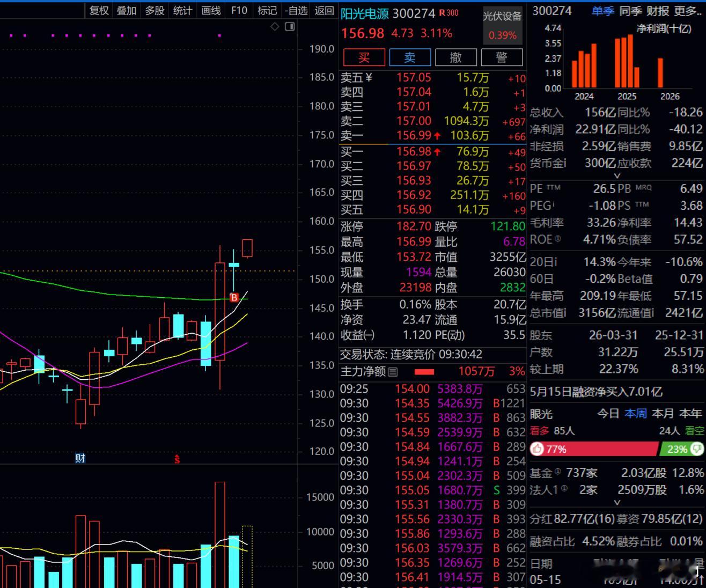Click the 2026 bar in profit chart
706x588 pixels.
pos(660,72)
